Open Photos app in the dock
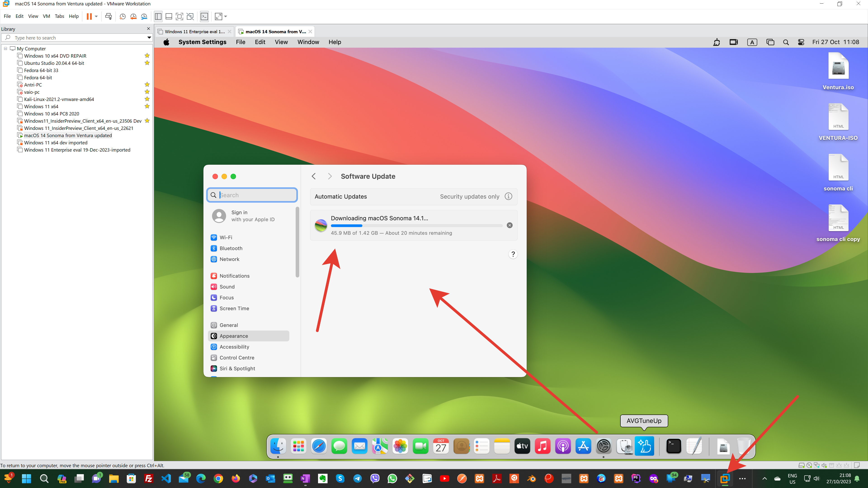This screenshot has width=868, height=488. [x=400, y=446]
